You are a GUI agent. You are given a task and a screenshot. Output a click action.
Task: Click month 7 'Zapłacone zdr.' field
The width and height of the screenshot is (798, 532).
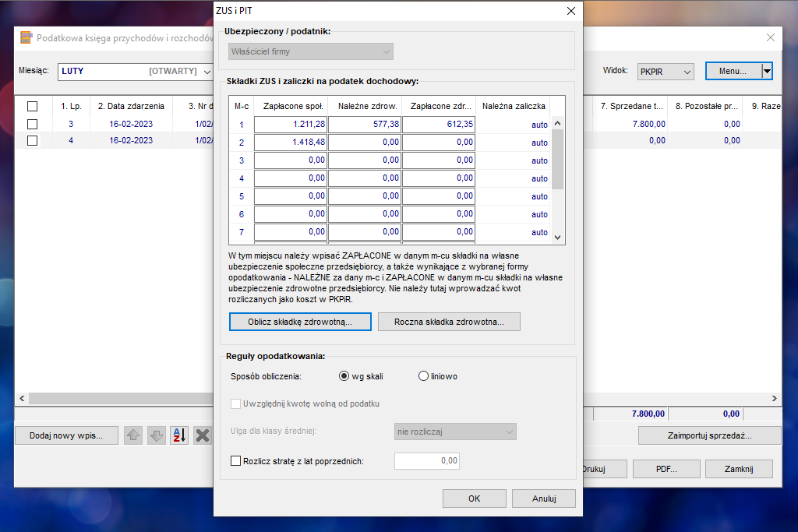[439, 232]
